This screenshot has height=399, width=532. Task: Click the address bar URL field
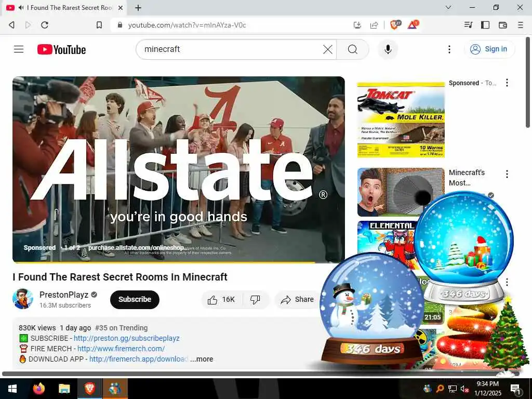231,25
